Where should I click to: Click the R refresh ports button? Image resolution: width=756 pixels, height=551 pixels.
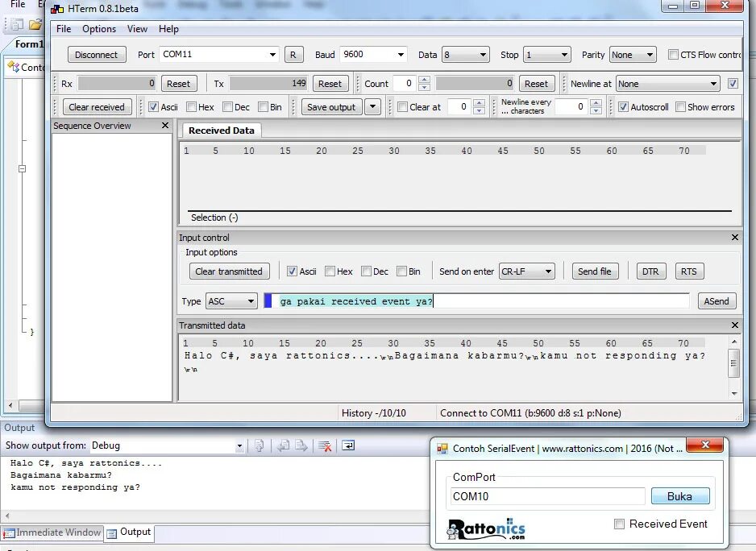pyautogui.click(x=293, y=55)
